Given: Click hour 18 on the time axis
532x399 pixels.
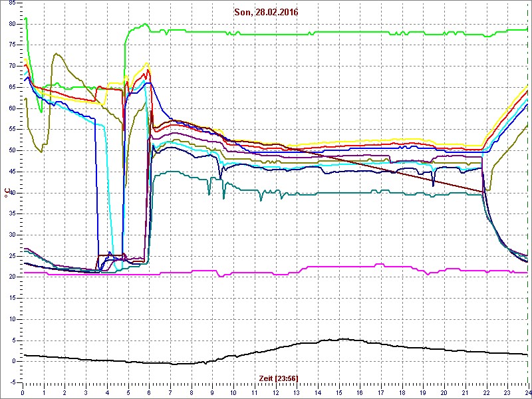Looking at the screenshot, I should tap(402, 392).
